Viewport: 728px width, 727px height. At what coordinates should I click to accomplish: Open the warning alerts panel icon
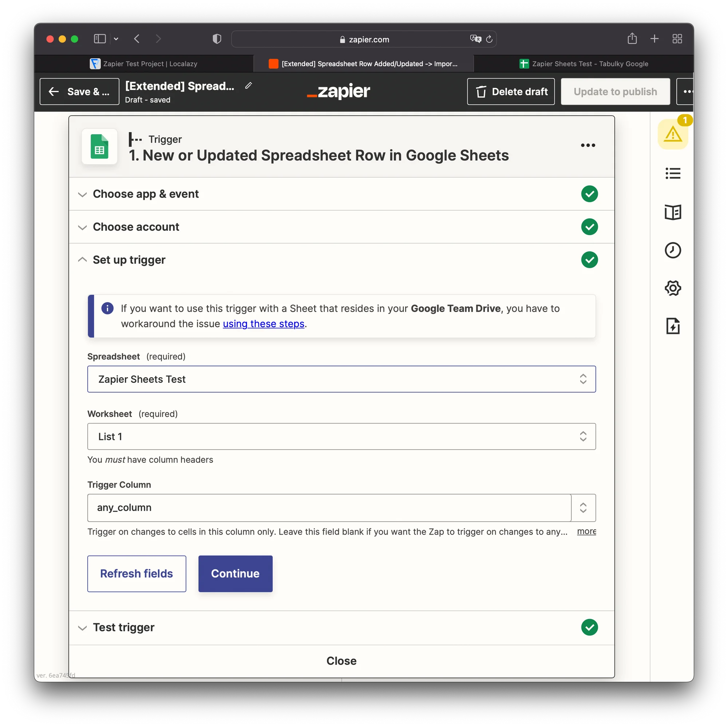pyautogui.click(x=673, y=134)
